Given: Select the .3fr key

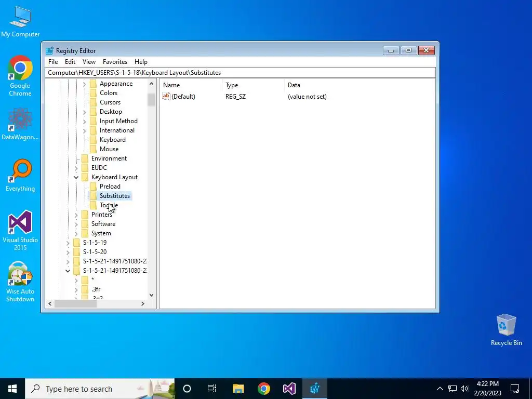Looking at the screenshot, I should point(96,289).
